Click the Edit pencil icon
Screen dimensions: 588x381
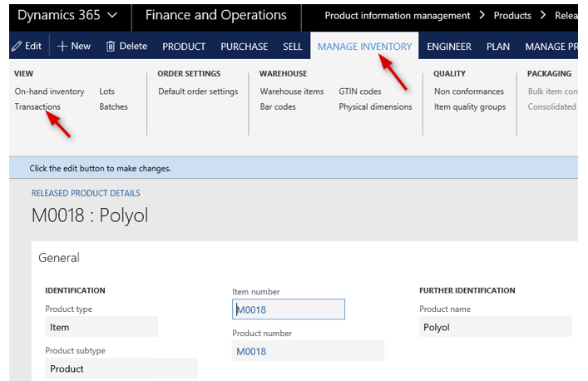17,46
